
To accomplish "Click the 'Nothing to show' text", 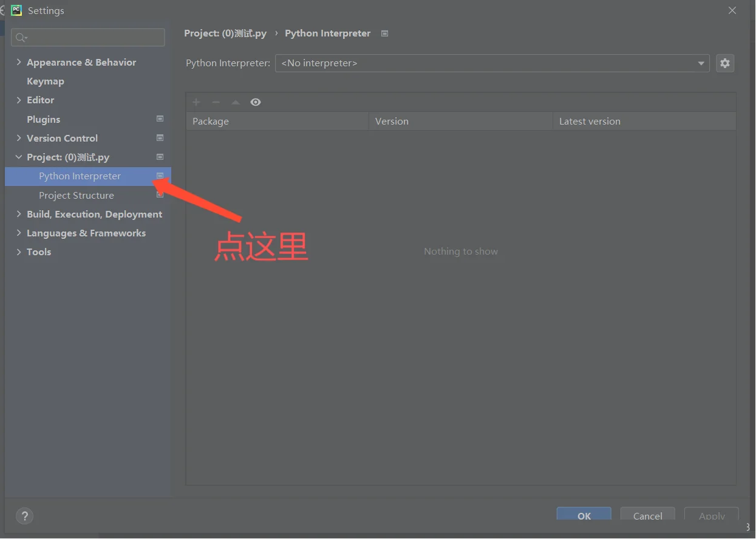I will [x=461, y=252].
